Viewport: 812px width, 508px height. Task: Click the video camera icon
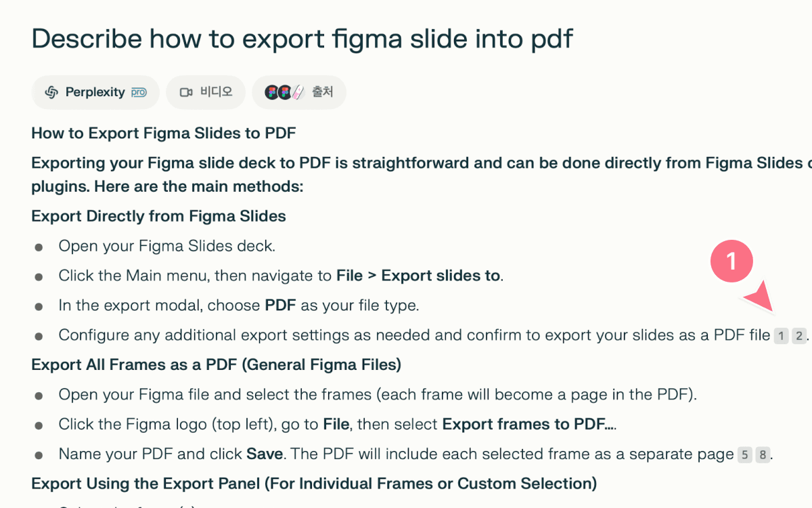point(186,92)
